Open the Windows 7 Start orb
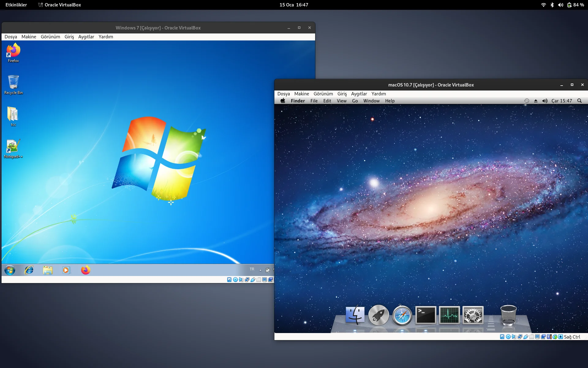This screenshot has width=588, height=368. click(10, 270)
